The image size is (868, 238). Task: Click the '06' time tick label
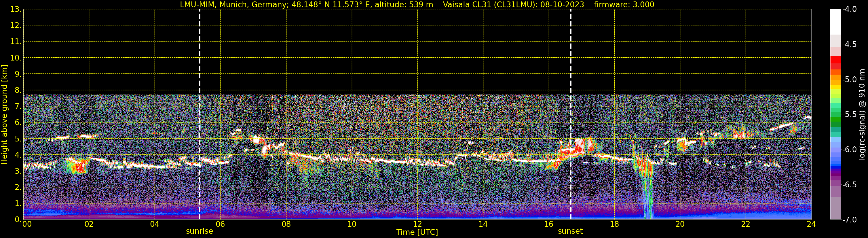point(220,224)
